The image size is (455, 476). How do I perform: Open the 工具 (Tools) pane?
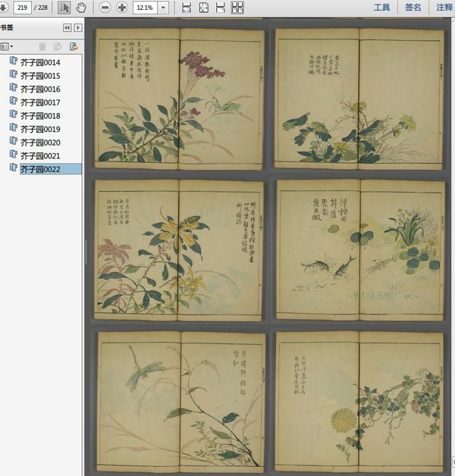point(382,8)
